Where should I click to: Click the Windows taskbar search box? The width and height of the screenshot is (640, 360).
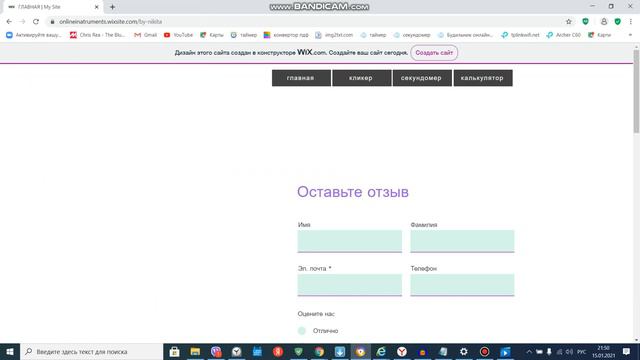(x=91, y=351)
